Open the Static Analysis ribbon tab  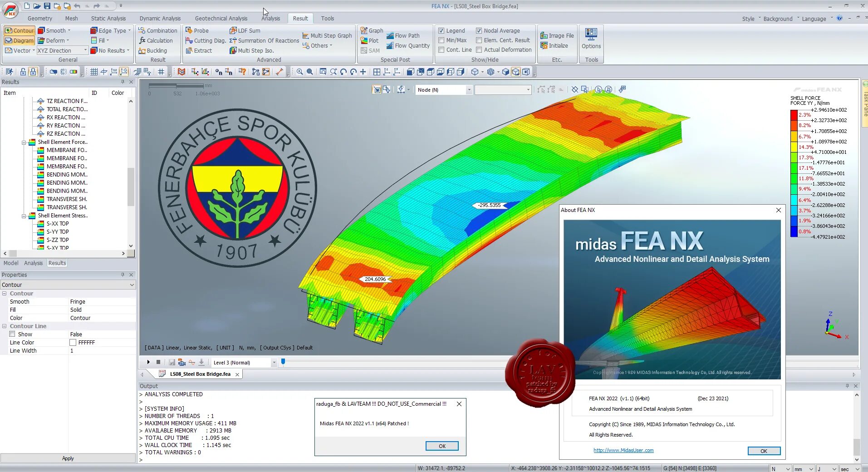click(x=108, y=19)
